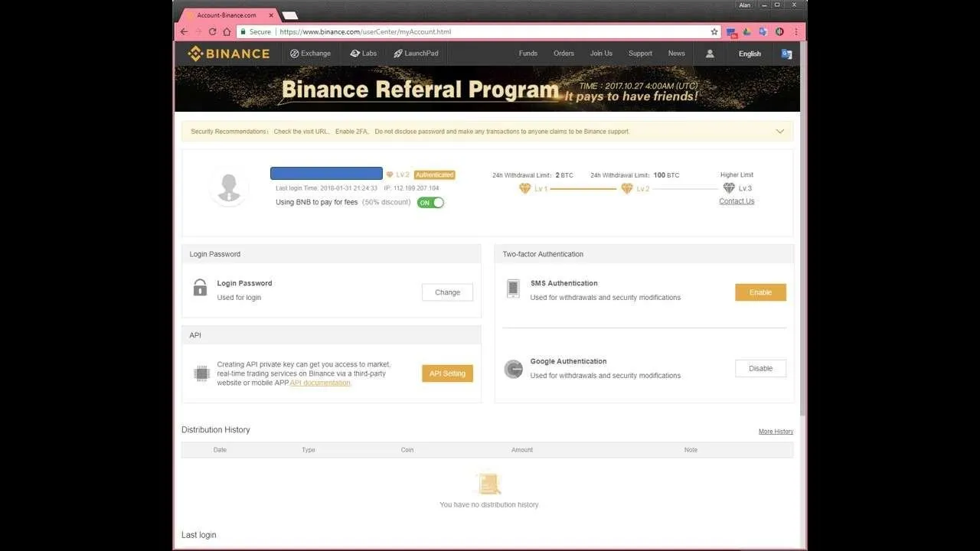Click the last extension icon before Chrome menu
Image resolution: width=980 pixels, height=551 pixels.
pyautogui.click(x=779, y=32)
